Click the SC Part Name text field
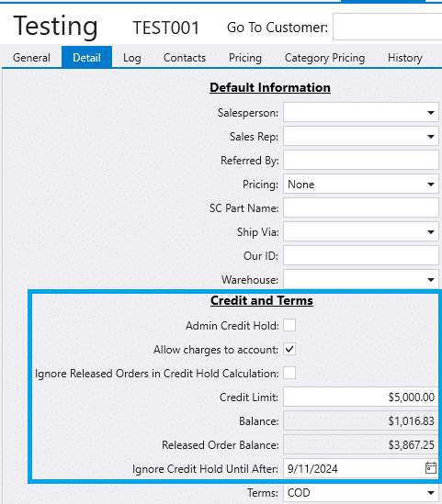The width and height of the screenshot is (442, 504). 360,207
